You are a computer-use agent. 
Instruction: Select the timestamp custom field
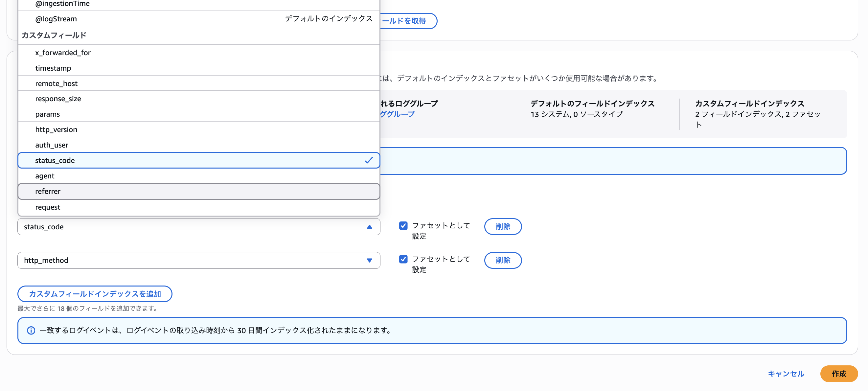click(x=53, y=68)
